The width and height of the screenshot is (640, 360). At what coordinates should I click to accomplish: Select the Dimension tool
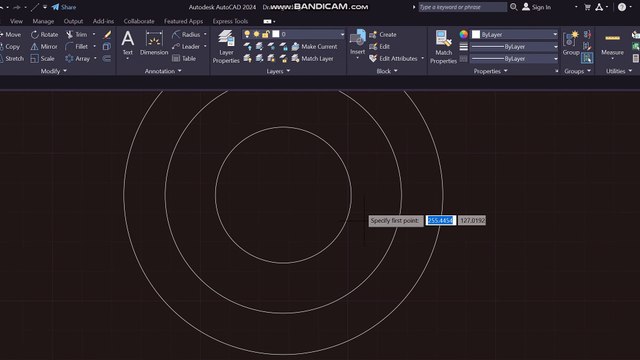(x=154, y=43)
